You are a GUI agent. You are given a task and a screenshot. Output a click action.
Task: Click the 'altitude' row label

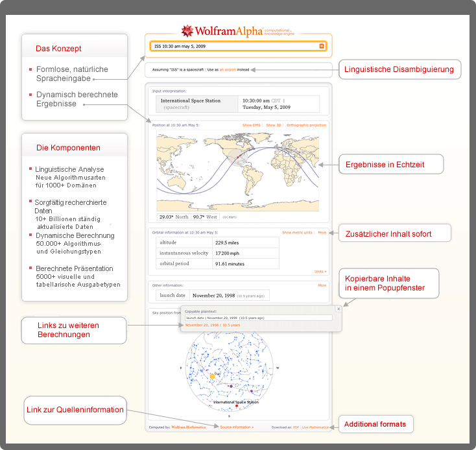pos(168,243)
